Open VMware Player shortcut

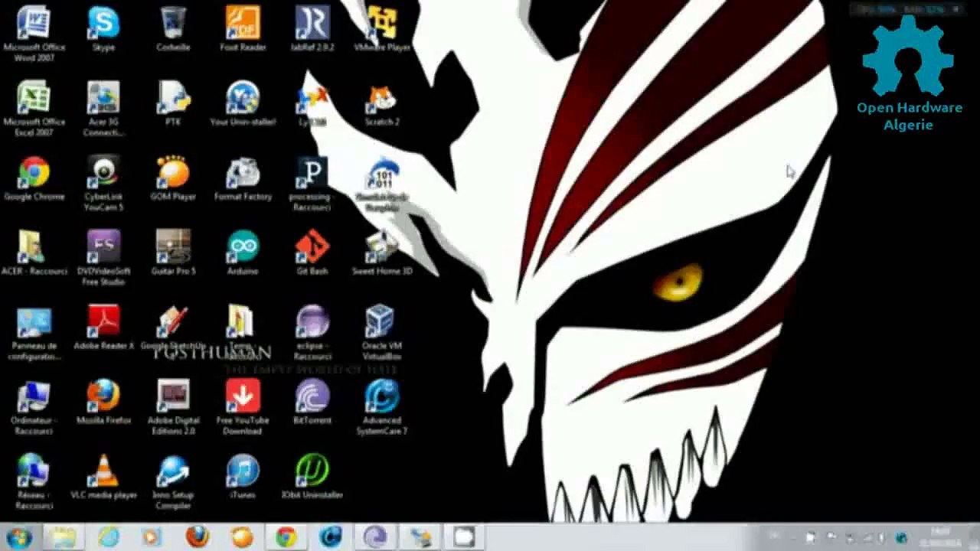coord(382,29)
